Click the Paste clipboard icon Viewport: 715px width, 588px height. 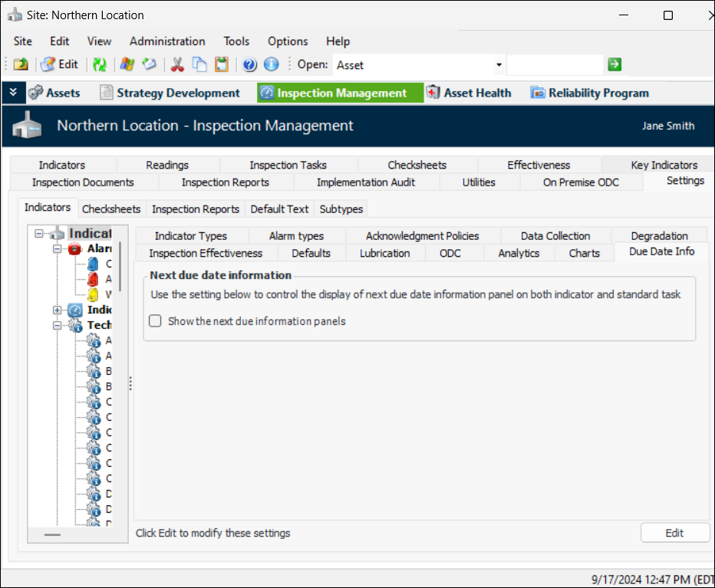point(222,65)
